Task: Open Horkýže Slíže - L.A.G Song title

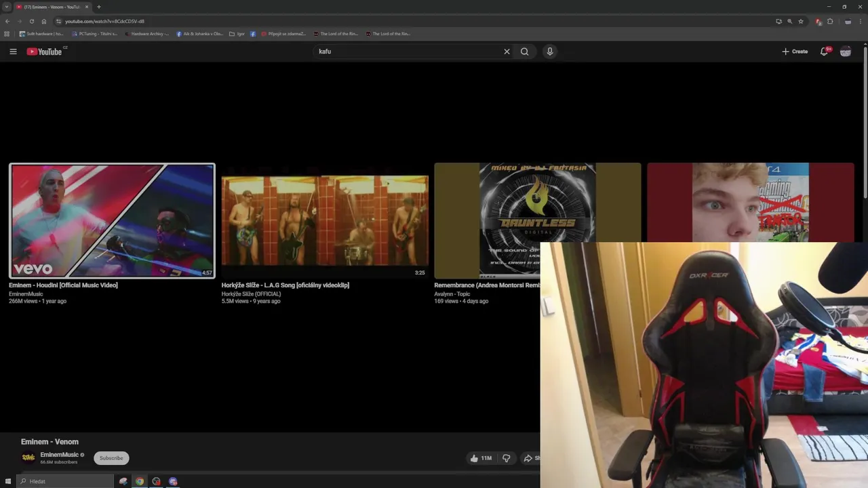Action: [285, 285]
